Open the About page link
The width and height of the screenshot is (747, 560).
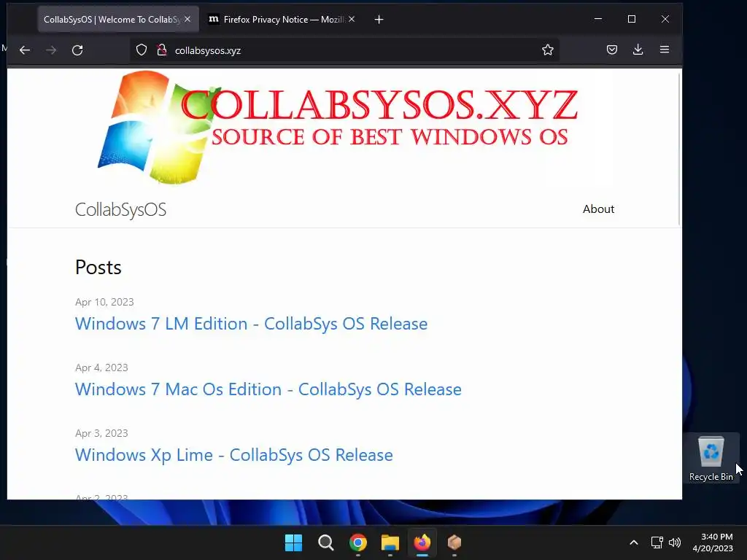[598, 209]
